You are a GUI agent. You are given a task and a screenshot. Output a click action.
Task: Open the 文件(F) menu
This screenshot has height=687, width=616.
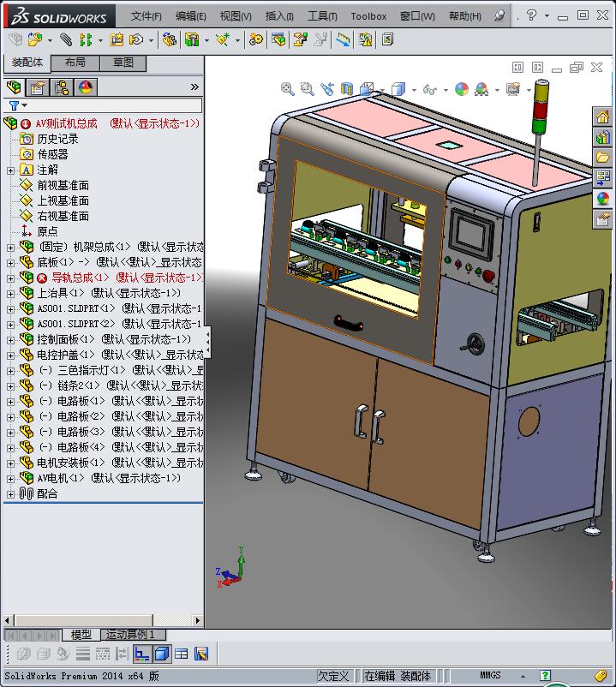(x=146, y=16)
